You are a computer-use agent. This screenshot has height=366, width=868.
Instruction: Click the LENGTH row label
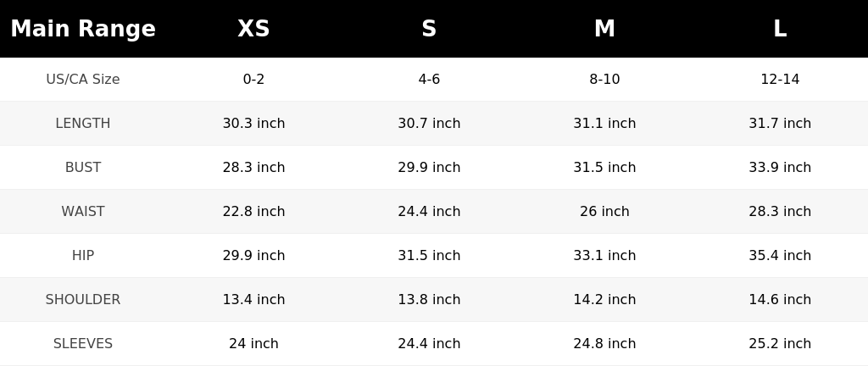click(x=83, y=124)
